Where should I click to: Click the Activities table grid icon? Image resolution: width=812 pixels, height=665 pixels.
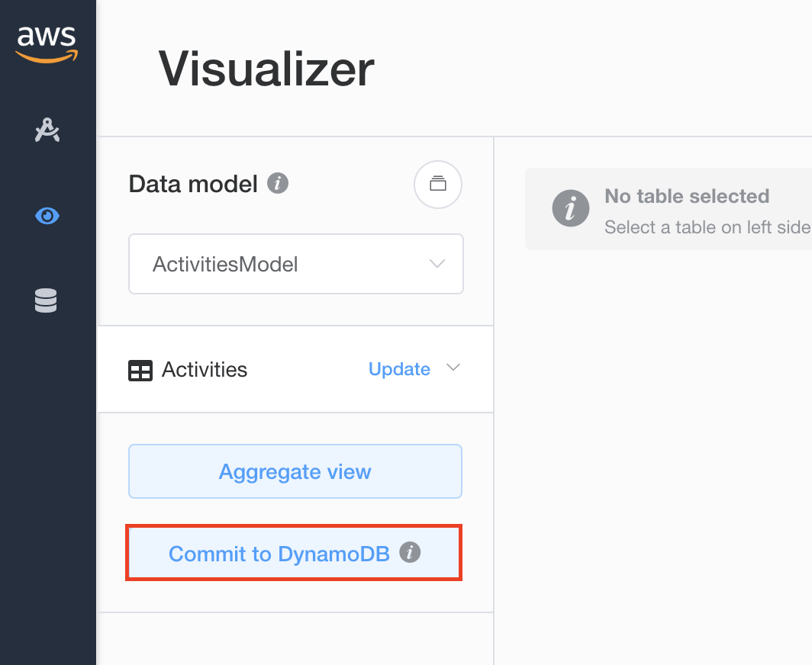[x=140, y=371]
